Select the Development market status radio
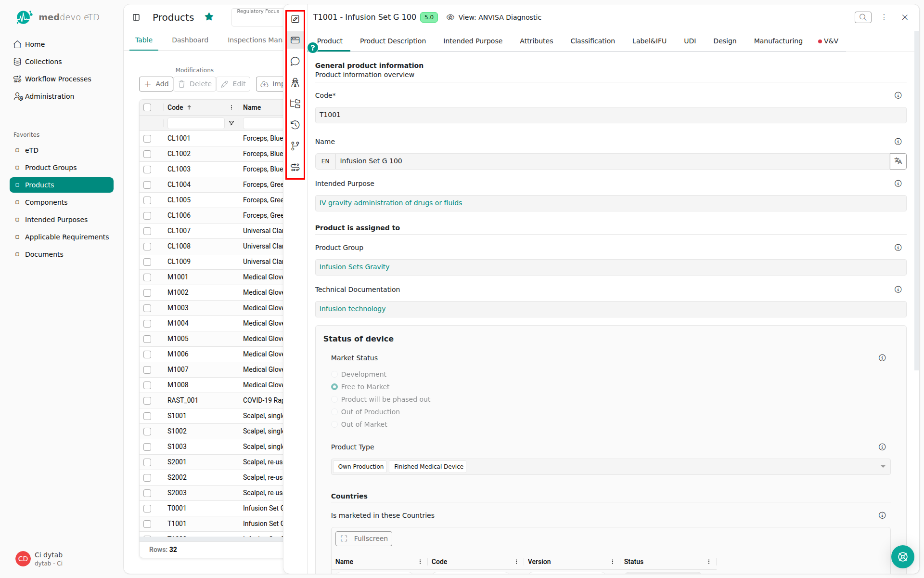 (x=334, y=374)
